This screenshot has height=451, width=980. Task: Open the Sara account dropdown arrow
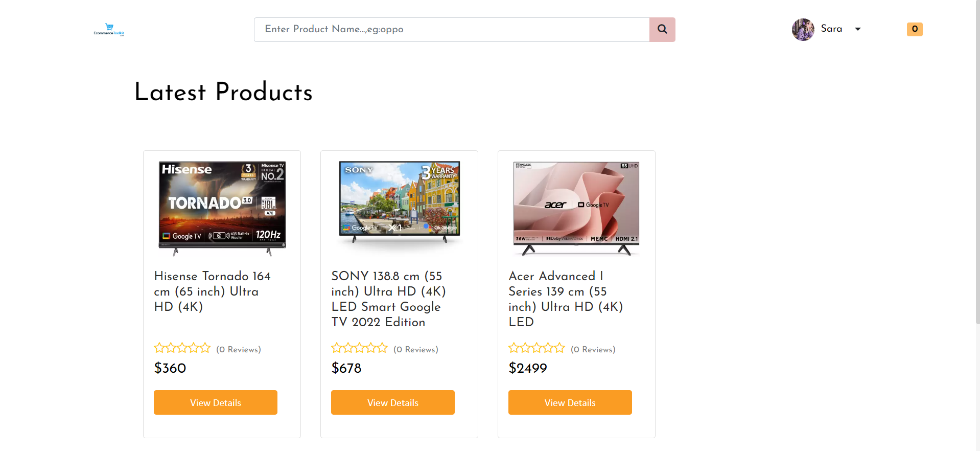click(x=858, y=29)
